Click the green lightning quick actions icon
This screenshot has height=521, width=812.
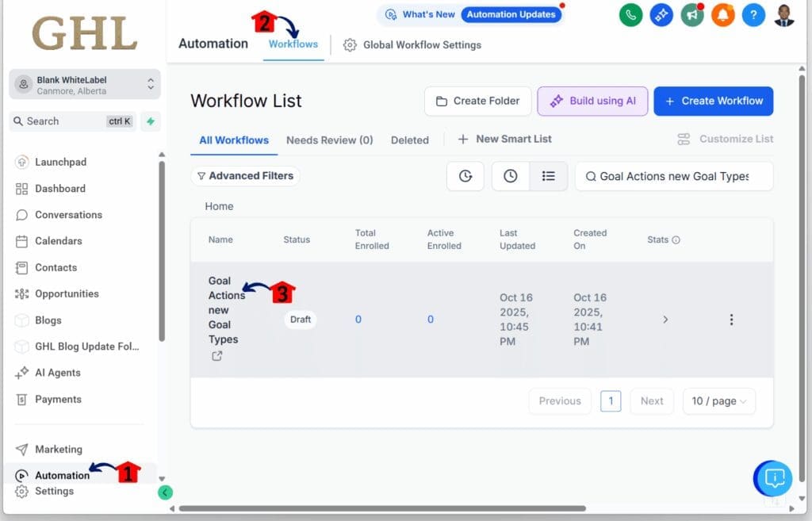pos(151,121)
